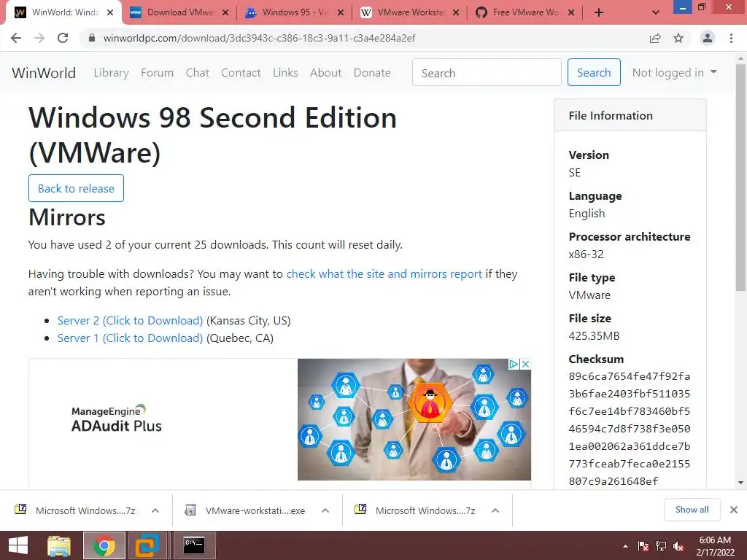Close the ad with the X icon
747x560 pixels.
(525, 365)
